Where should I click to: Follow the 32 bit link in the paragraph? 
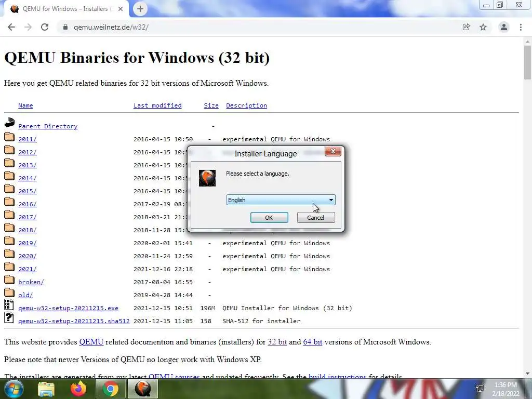tap(277, 342)
